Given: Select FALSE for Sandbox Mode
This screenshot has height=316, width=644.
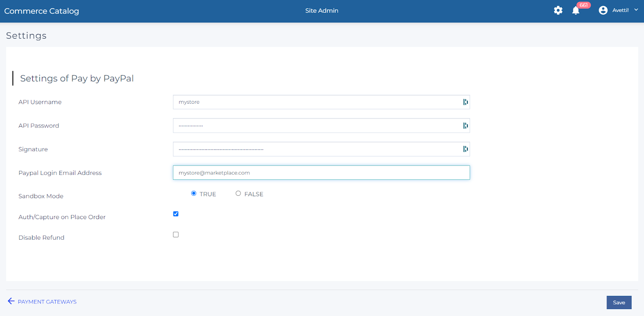Looking at the screenshot, I should tap(238, 193).
